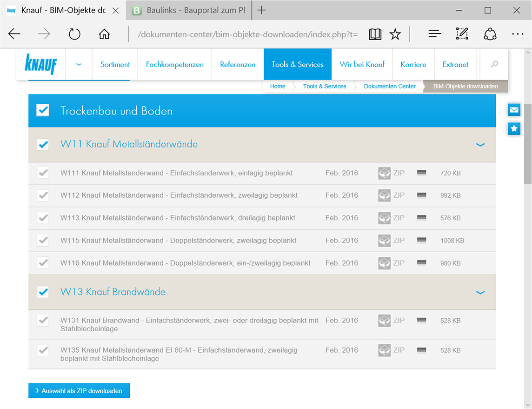Click the browser address bar URL
This screenshot has width=532, height=409.
pyautogui.click(x=248, y=34)
